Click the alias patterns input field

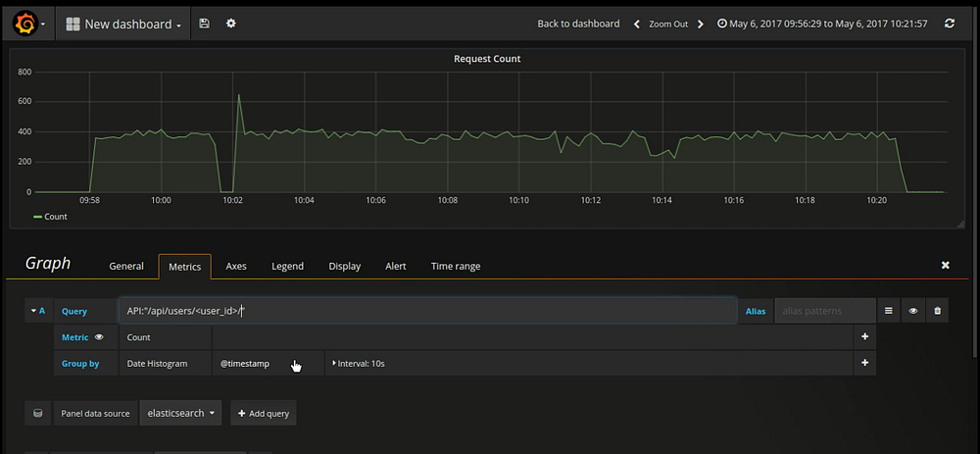pyautogui.click(x=825, y=311)
